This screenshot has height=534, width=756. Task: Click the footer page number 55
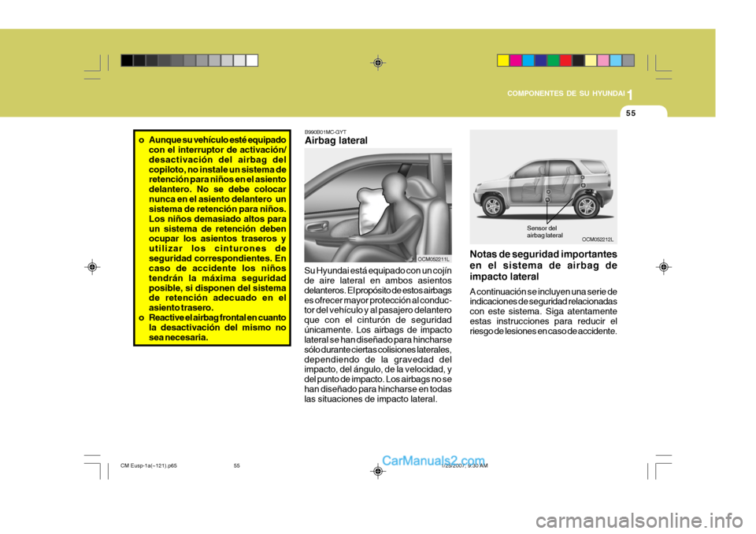click(x=237, y=466)
